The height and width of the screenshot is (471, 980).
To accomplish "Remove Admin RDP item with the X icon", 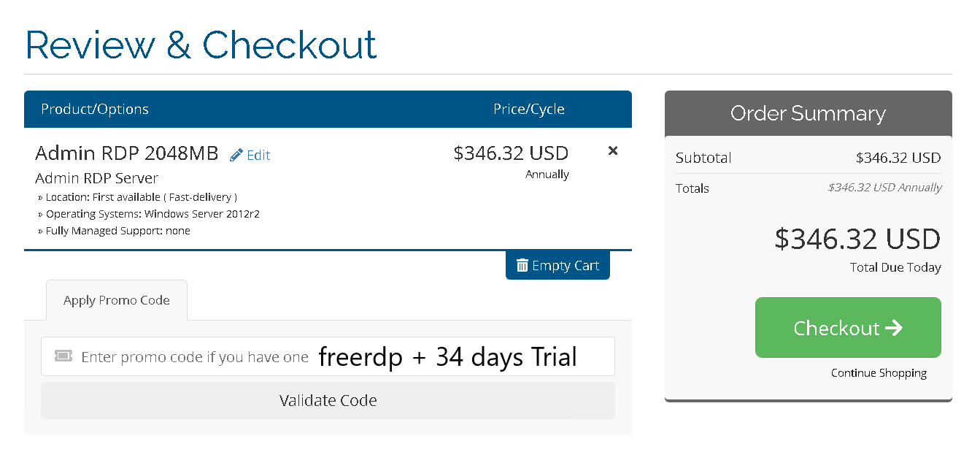I will pos(613,150).
